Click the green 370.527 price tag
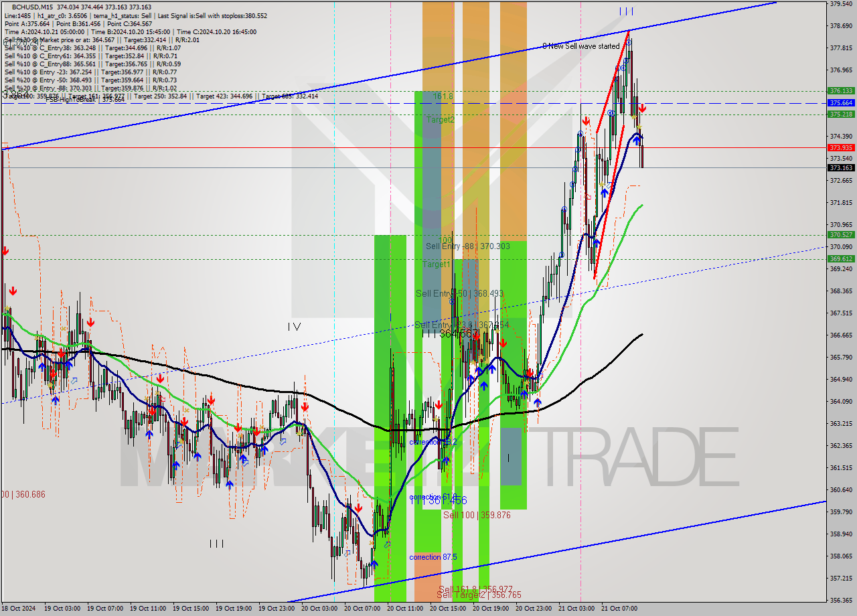This screenshot has height=616, width=857. (841, 235)
